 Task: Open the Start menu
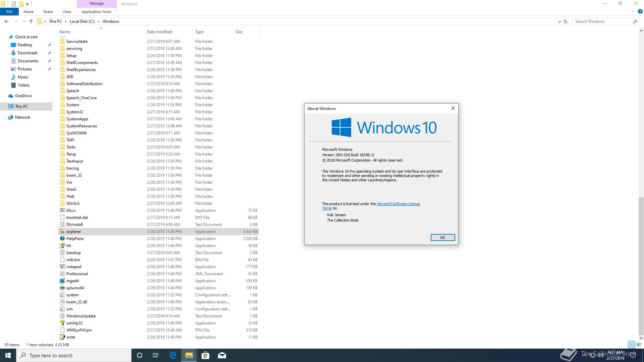pyautogui.click(x=8, y=355)
